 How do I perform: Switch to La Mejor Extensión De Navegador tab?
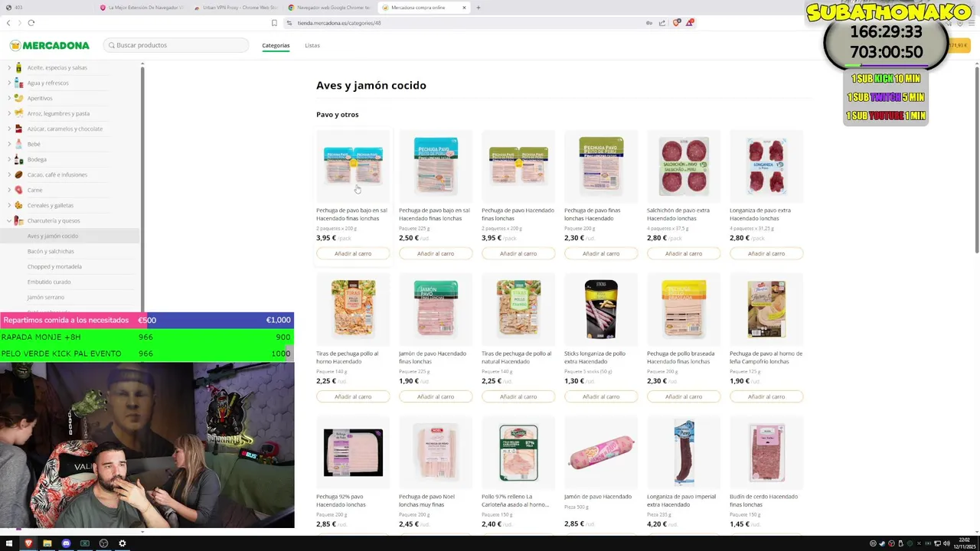point(142,8)
